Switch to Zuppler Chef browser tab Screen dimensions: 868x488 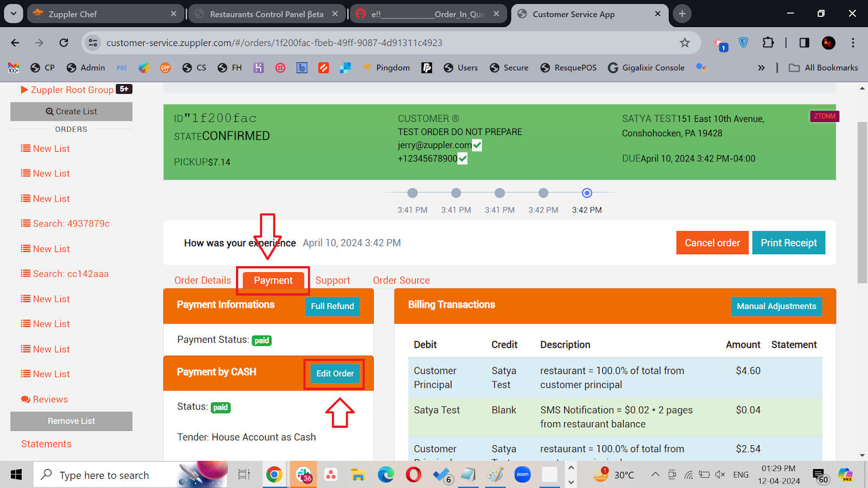pyautogui.click(x=105, y=14)
